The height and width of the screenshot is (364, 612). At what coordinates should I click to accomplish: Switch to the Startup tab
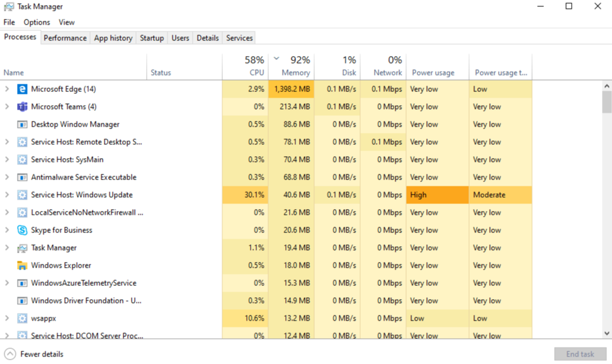(152, 38)
